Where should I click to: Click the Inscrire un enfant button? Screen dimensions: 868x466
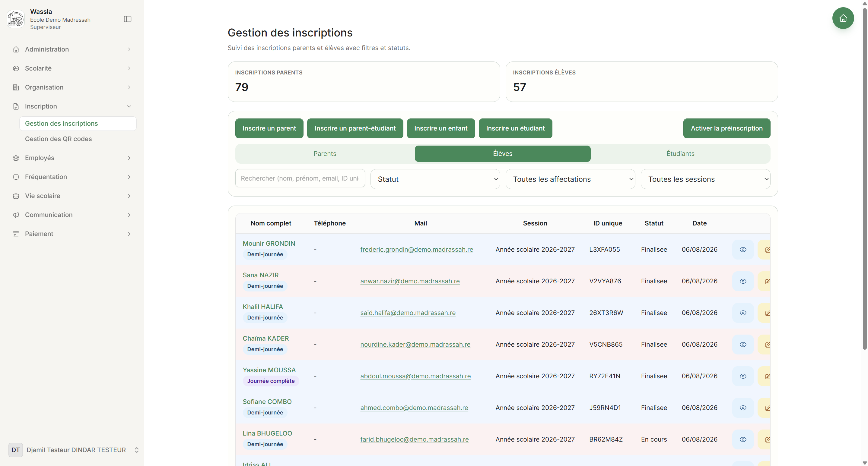(x=441, y=128)
